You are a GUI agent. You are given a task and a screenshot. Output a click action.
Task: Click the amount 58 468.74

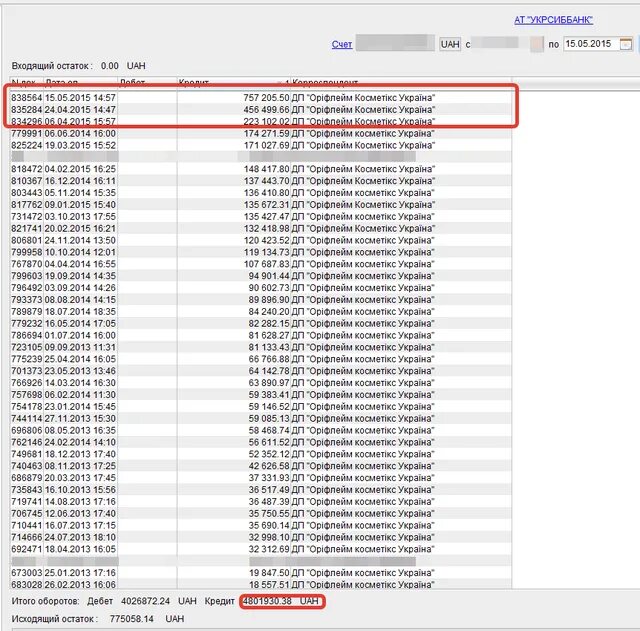pyautogui.click(x=269, y=430)
